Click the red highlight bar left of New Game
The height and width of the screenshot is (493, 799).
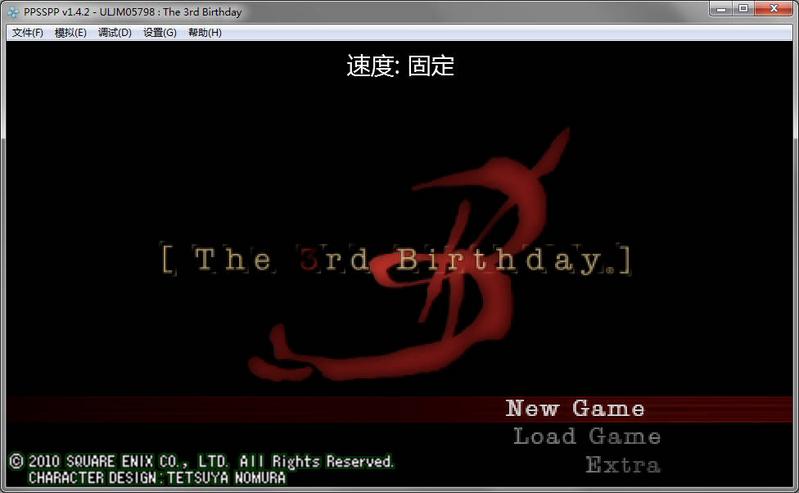coord(250,409)
